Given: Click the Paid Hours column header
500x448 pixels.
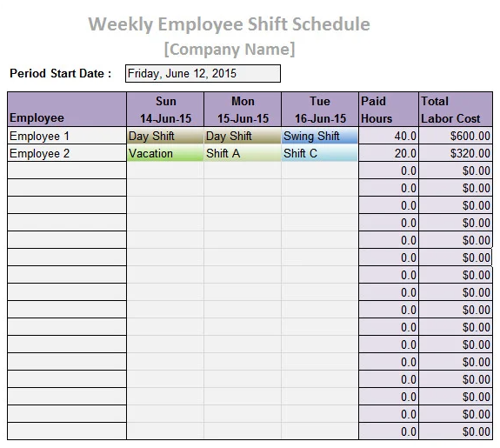Looking at the screenshot, I should 389,110.
